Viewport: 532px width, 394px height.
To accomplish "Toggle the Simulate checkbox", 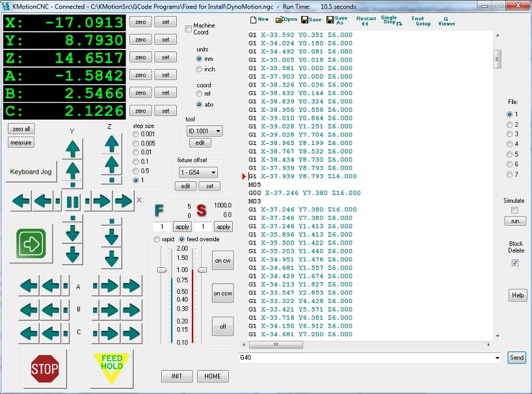I will click(515, 210).
